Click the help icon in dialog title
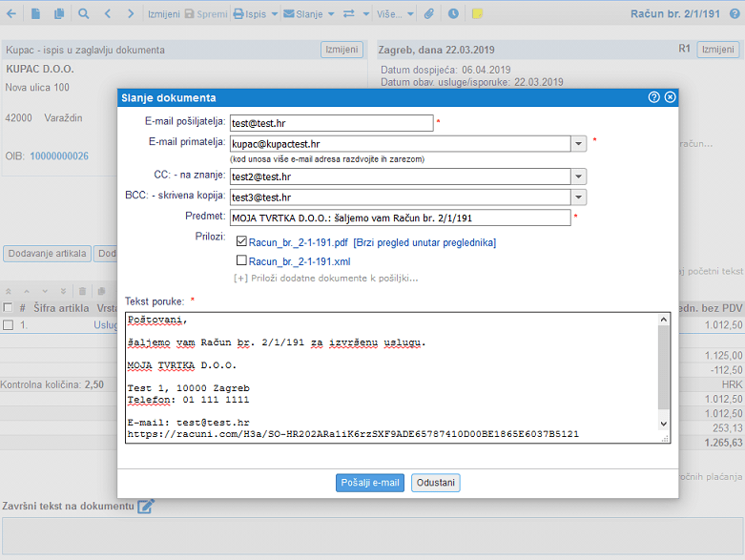Screen dimensions: 745x560 click(x=654, y=97)
